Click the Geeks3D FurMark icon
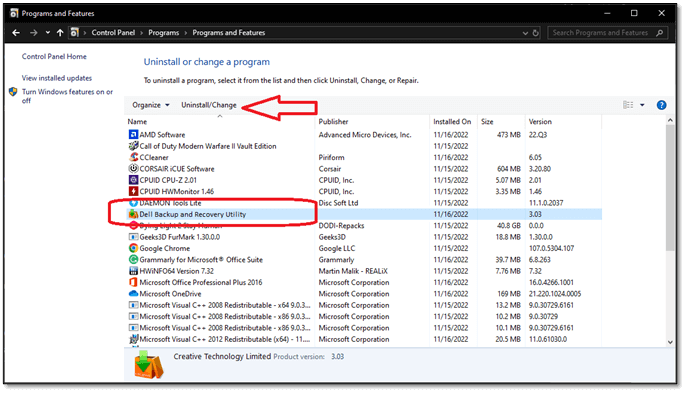686x393 pixels. coord(133,237)
